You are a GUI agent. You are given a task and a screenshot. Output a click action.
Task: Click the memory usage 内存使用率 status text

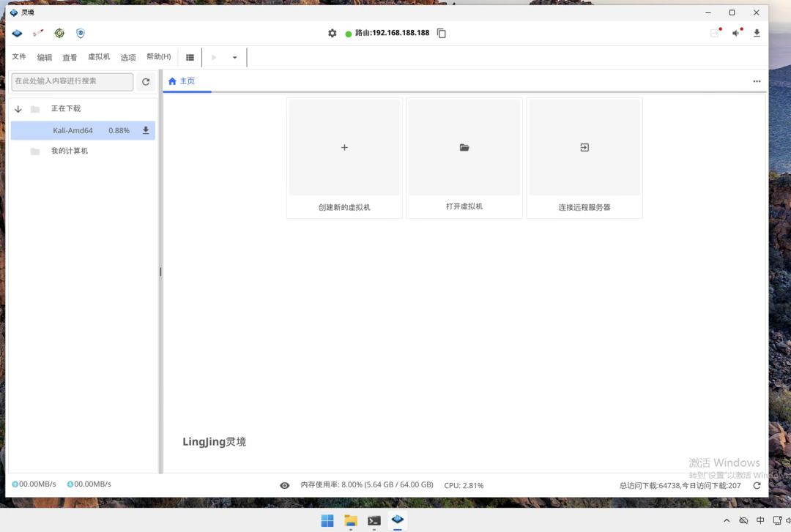tap(367, 484)
